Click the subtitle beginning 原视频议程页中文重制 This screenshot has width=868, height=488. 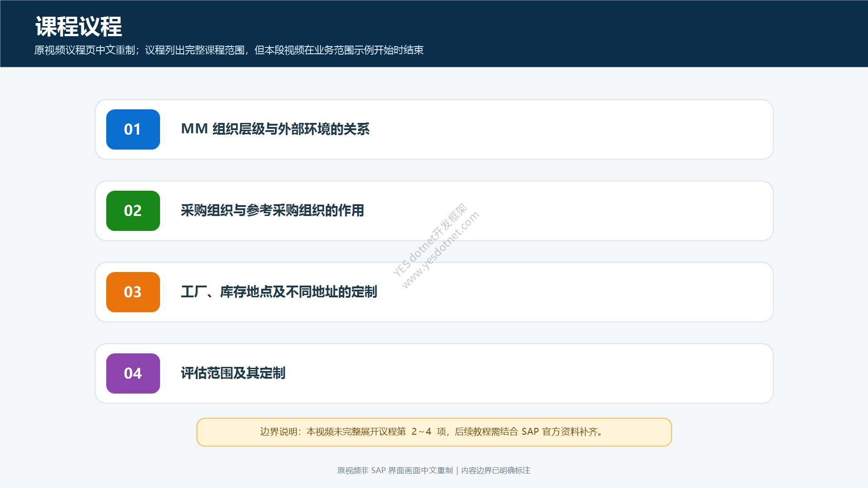click(229, 50)
